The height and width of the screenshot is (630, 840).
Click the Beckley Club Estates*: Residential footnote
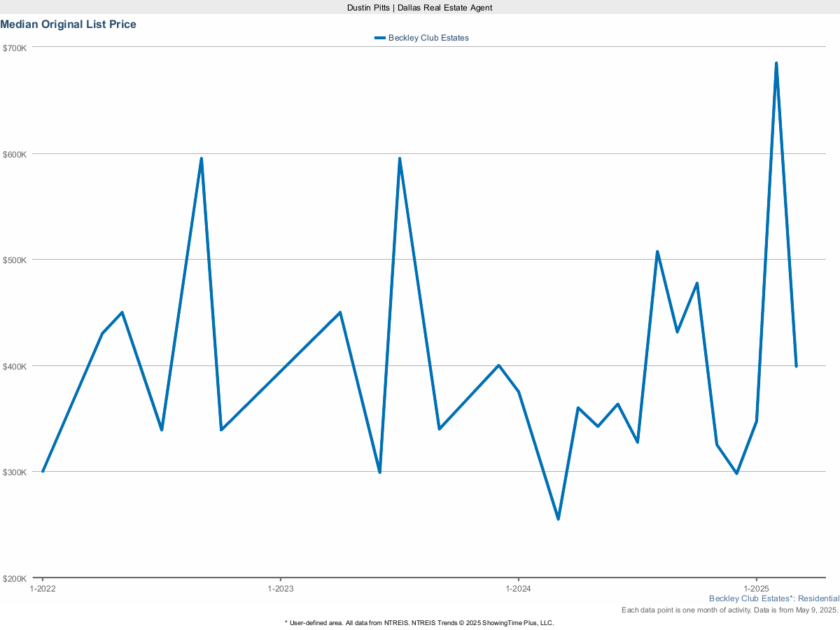click(x=774, y=598)
